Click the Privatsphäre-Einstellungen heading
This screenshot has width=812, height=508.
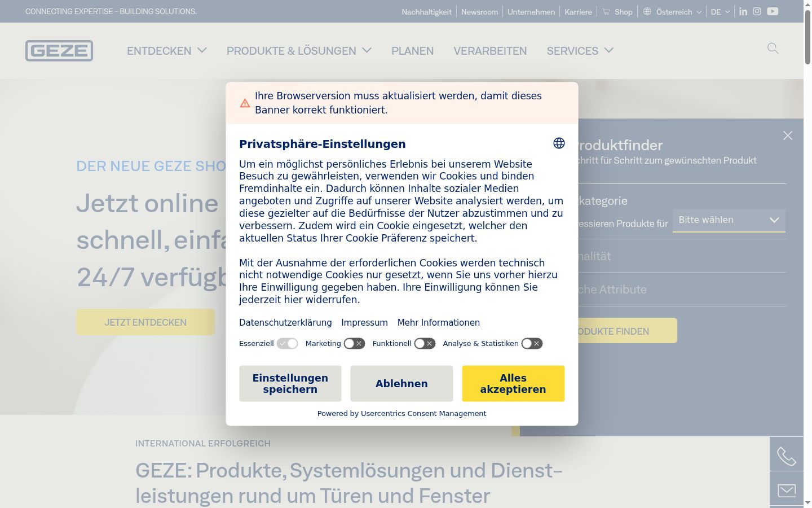coord(323,144)
